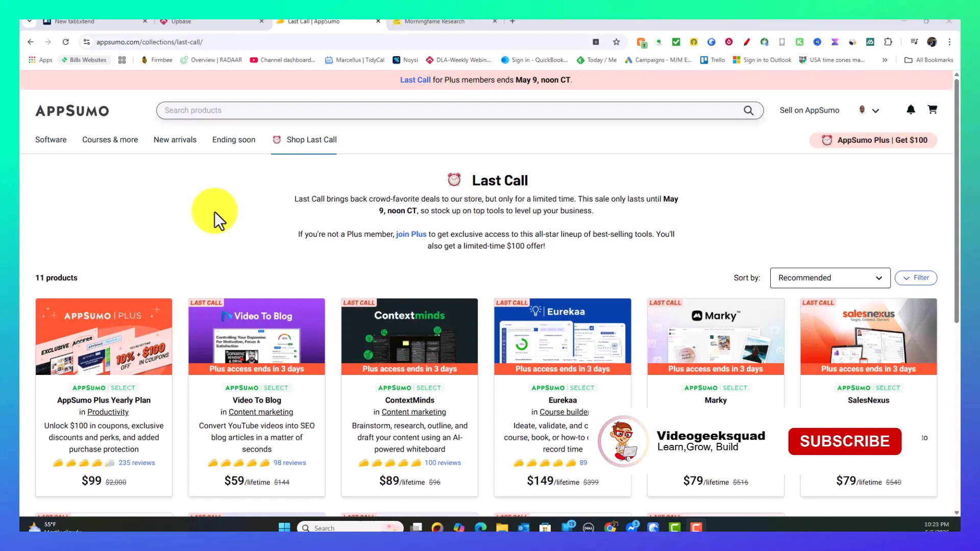Open Outlook from taskbar
This screenshot has width=980, height=551.
[523, 528]
